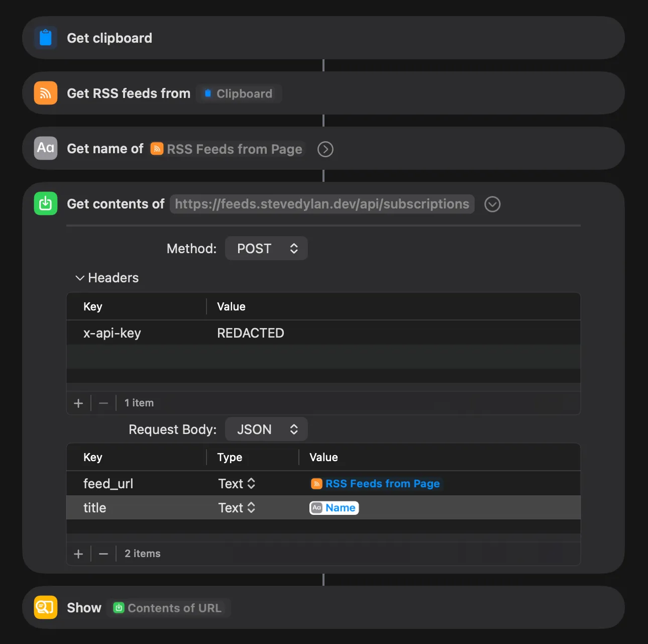Select the title key cell
This screenshot has height=644, width=648.
click(94, 508)
